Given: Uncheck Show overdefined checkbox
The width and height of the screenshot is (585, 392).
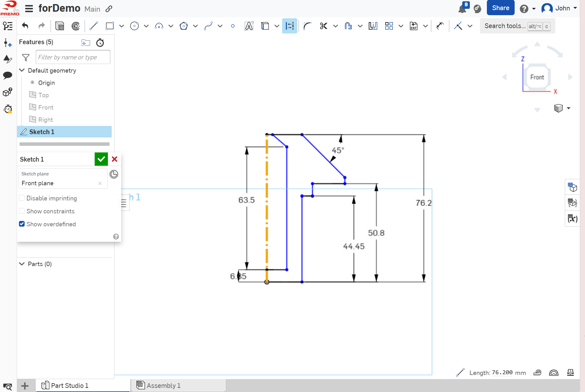Looking at the screenshot, I should tap(22, 224).
